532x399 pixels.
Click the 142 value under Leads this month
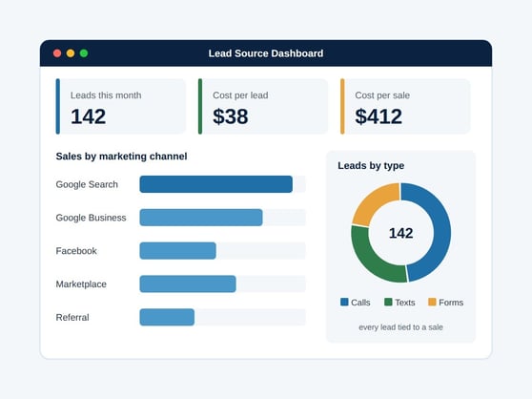[x=89, y=116]
